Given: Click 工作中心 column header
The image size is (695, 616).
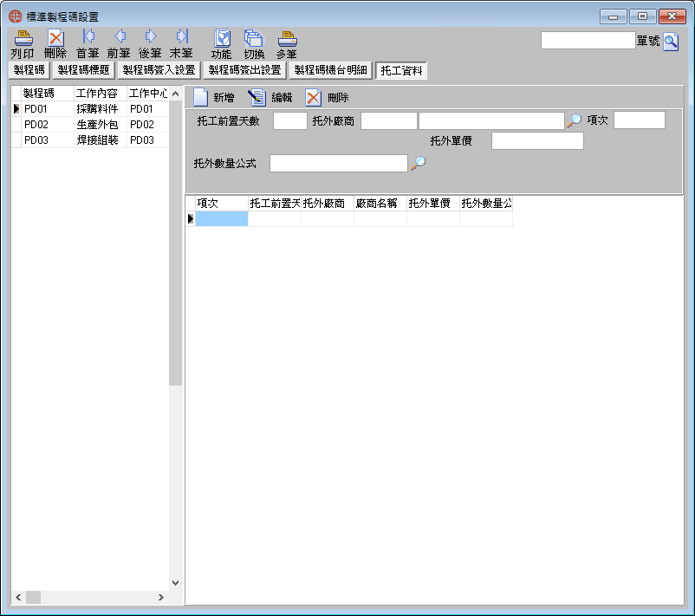Looking at the screenshot, I should [x=147, y=93].
